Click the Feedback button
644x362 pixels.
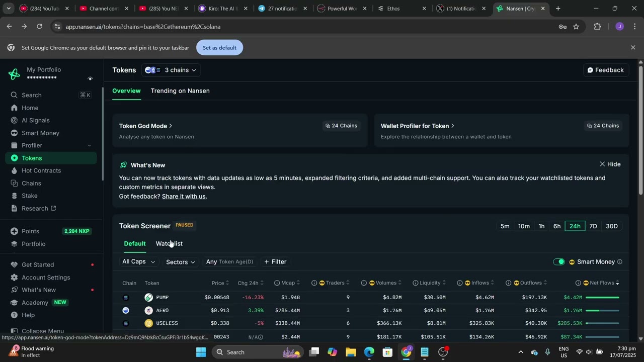[605, 70]
